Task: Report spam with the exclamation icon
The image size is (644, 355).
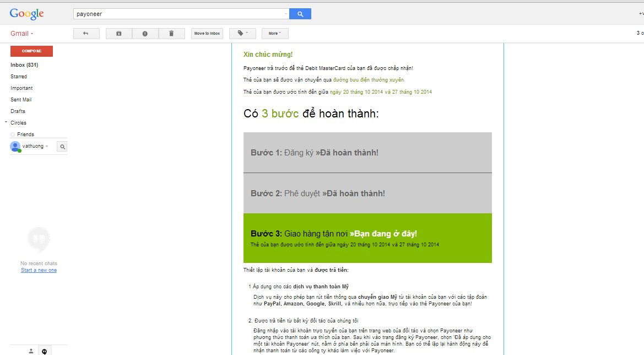Action: tap(145, 33)
